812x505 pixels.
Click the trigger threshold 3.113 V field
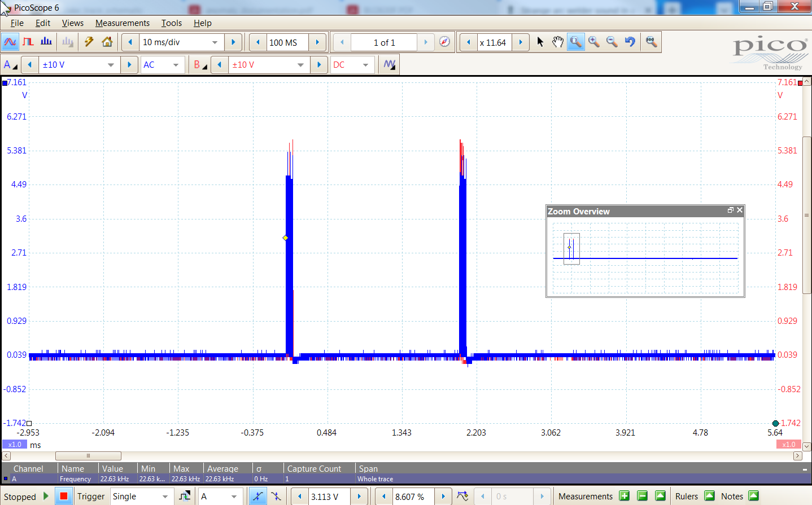pyautogui.click(x=329, y=497)
